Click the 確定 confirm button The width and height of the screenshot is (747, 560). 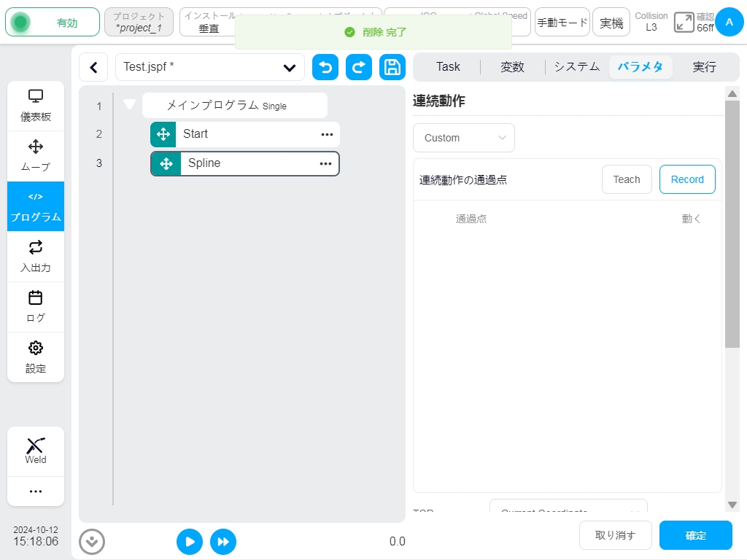pyautogui.click(x=696, y=535)
